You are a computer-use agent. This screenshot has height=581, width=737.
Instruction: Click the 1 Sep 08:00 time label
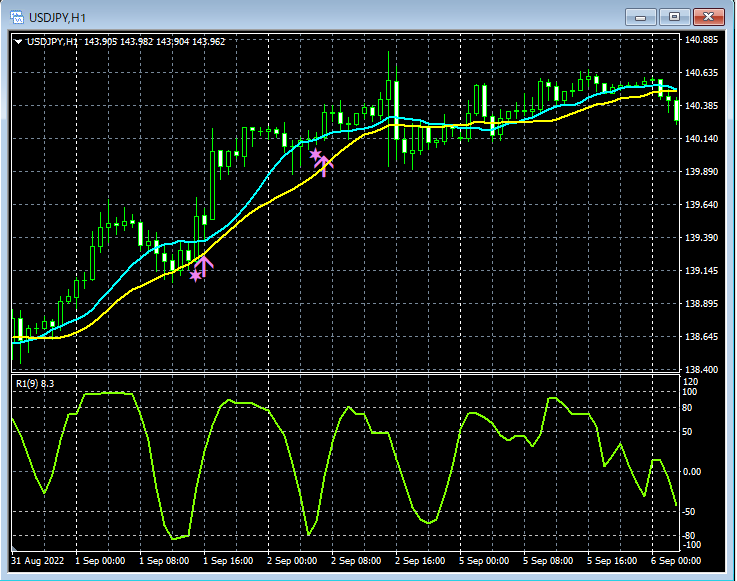coord(164,561)
